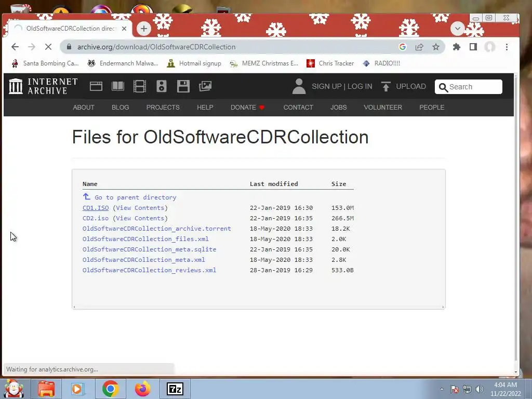Open OldSoftwareCDRCollection_reviews.xml
Viewport: 532px width, 399px height.
[x=149, y=270]
